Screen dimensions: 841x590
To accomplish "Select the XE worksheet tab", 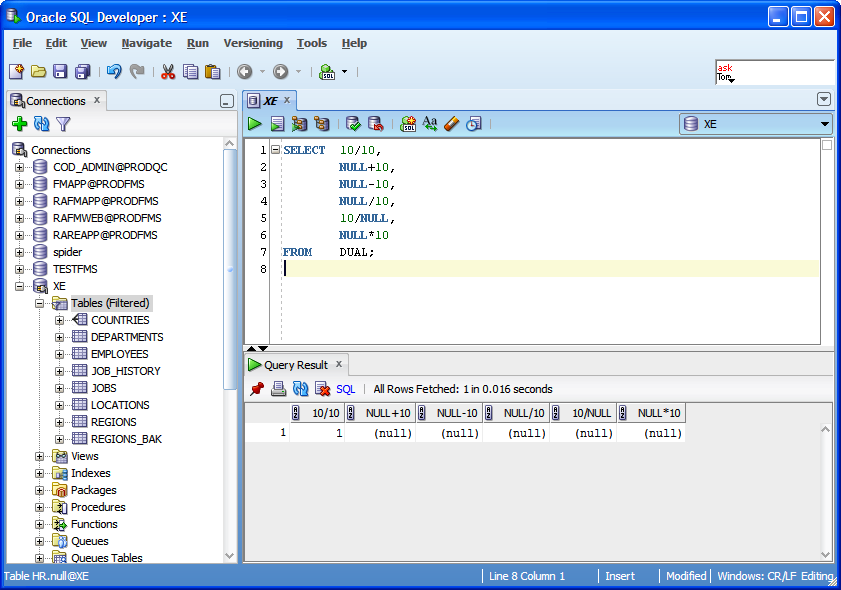I will pyautogui.click(x=270, y=101).
